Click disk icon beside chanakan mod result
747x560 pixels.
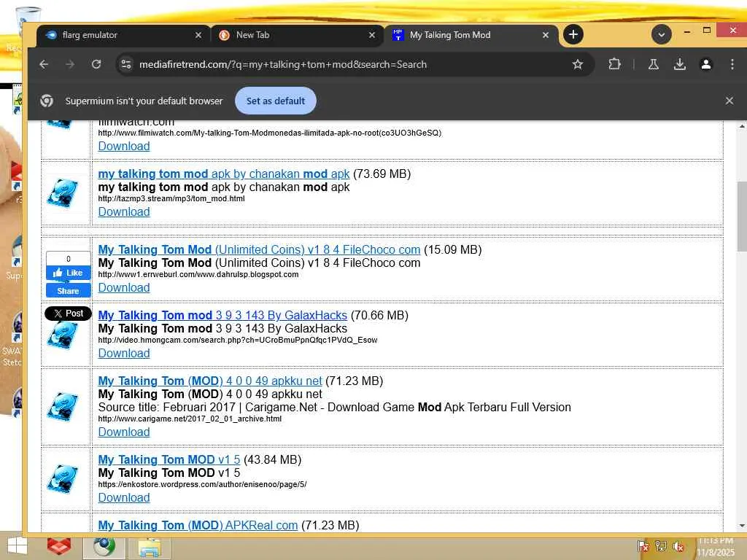(63, 193)
